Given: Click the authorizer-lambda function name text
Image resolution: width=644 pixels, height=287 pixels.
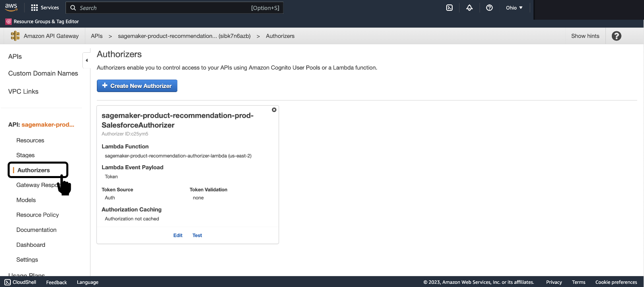Looking at the screenshot, I should tap(178, 156).
